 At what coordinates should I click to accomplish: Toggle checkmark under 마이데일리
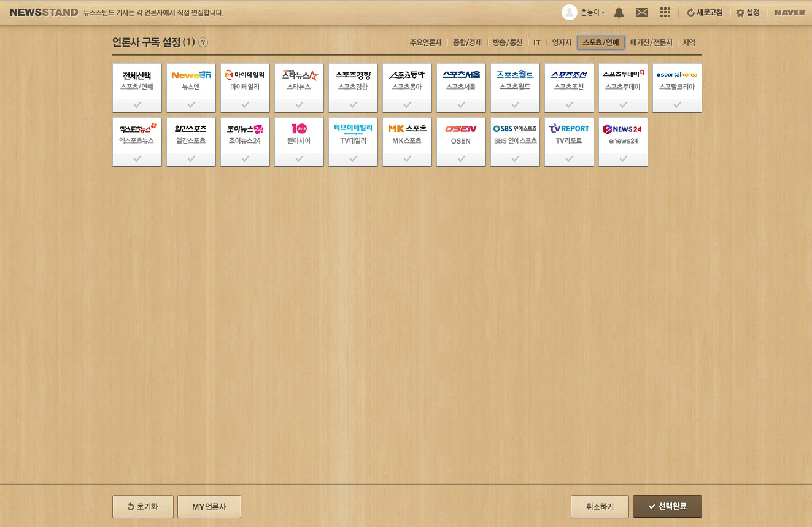click(x=245, y=105)
